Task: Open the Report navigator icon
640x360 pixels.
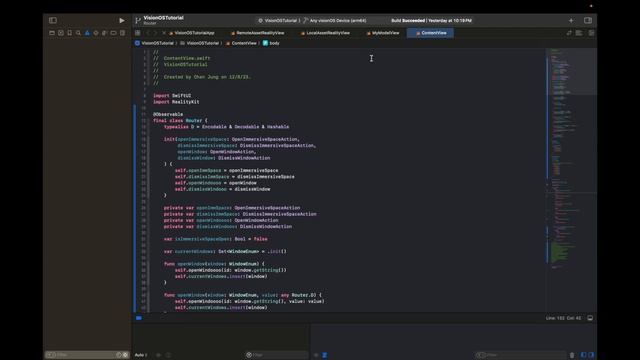Action: click(122, 33)
